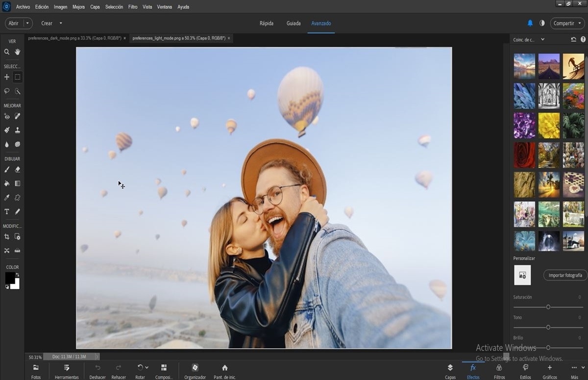The width and height of the screenshot is (588, 380).
Task: Select the Eraser tool
Action: pos(18,170)
